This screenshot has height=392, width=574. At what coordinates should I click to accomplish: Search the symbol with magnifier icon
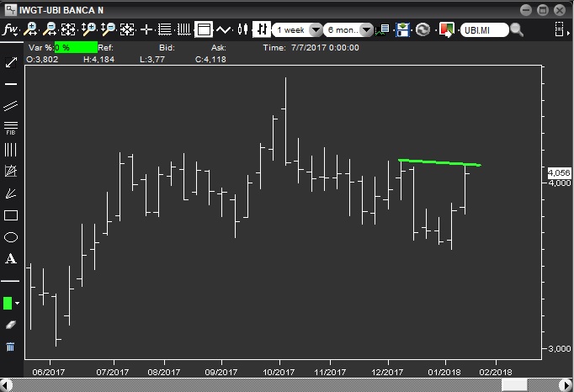(x=517, y=29)
